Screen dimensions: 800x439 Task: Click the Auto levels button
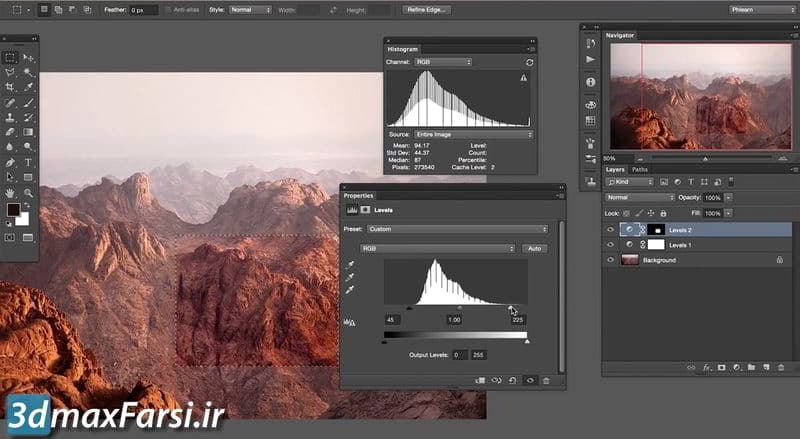[534, 249]
